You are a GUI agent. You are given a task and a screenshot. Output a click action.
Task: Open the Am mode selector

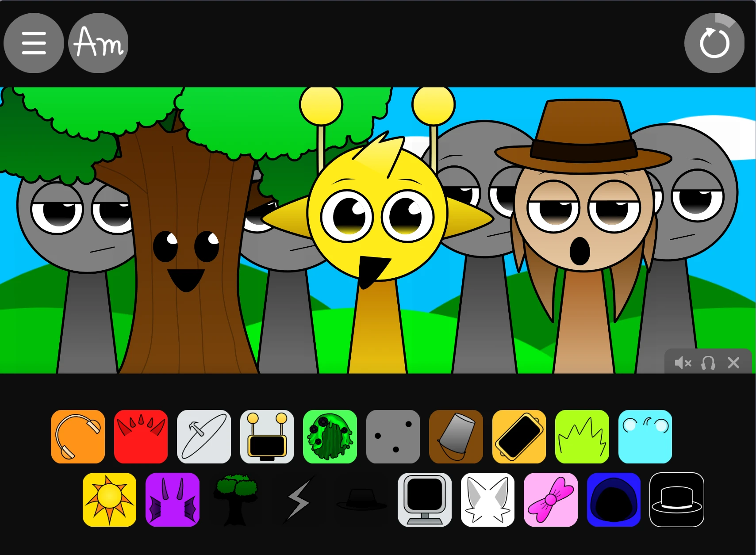click(x=98, y=42)
